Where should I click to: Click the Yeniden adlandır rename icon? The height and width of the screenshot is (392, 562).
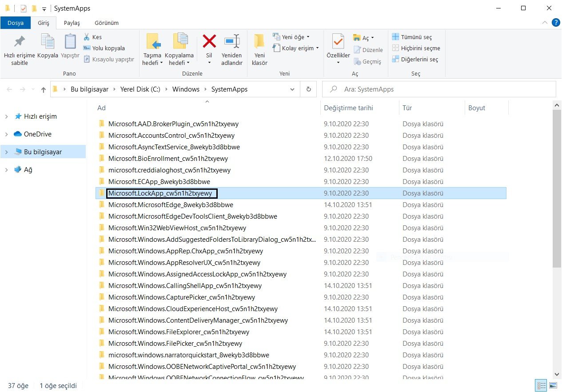point(231,41)
